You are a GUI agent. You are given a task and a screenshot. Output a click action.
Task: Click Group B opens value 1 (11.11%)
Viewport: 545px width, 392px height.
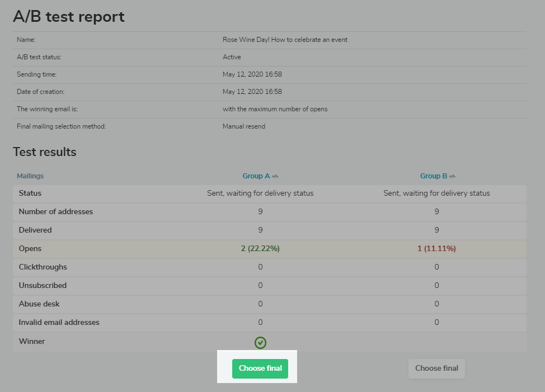(x=436, y=248)
